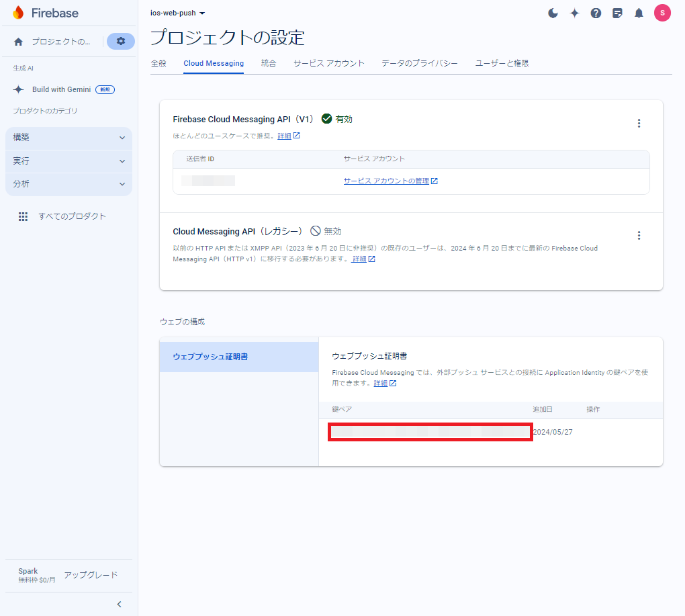Check notifications via the bell icon

[x=639, y=12]
